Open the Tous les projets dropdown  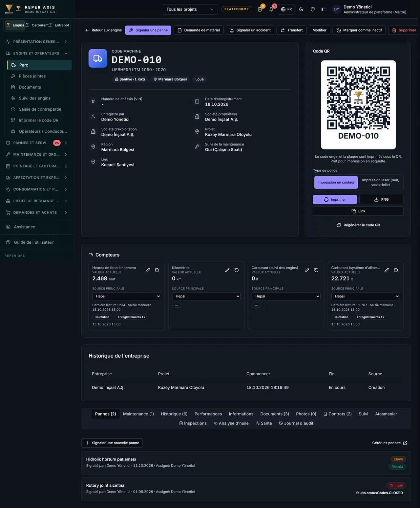(x=190, y=9)
